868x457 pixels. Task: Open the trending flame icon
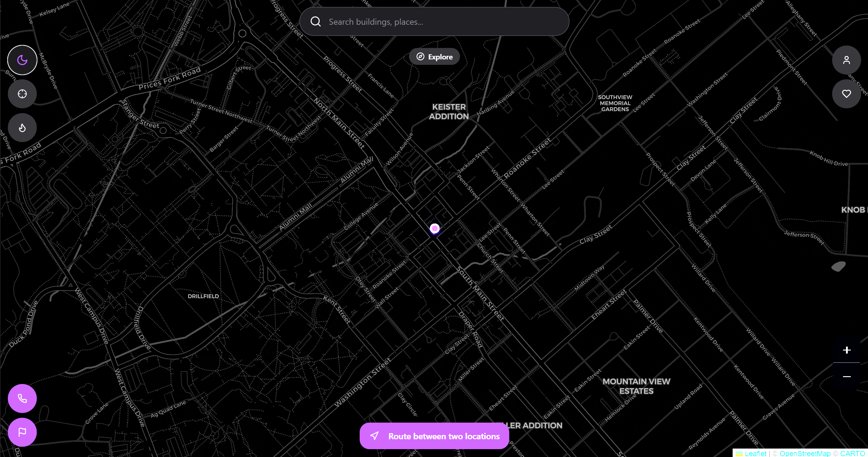pos(22,128)
